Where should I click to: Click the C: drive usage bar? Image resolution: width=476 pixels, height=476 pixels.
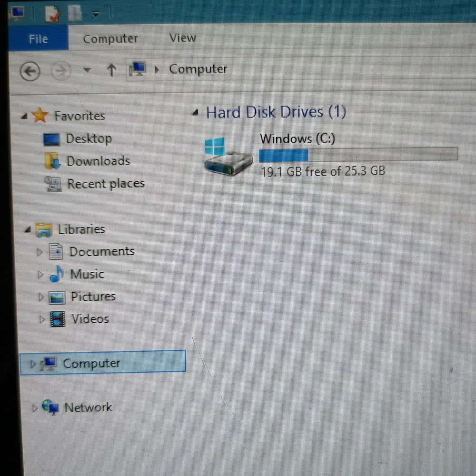pyautogui.click(x=358, y=154)
